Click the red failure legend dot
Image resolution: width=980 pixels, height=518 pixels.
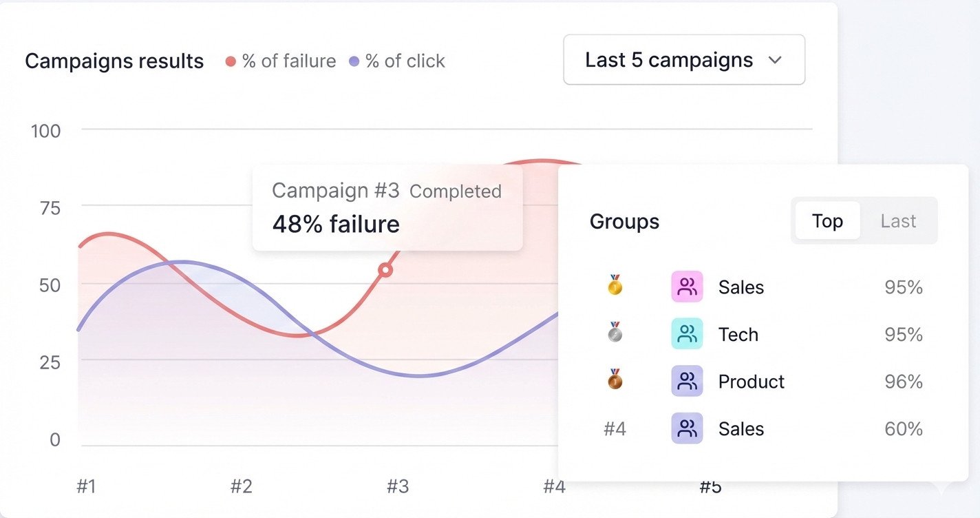point(231,61)
